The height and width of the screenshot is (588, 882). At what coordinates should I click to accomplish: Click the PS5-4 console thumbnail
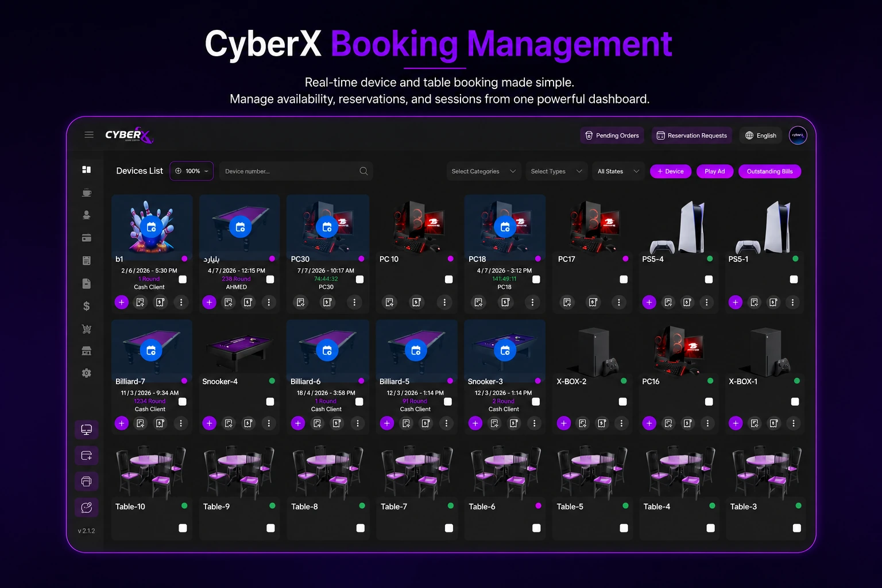coord(679,227)
